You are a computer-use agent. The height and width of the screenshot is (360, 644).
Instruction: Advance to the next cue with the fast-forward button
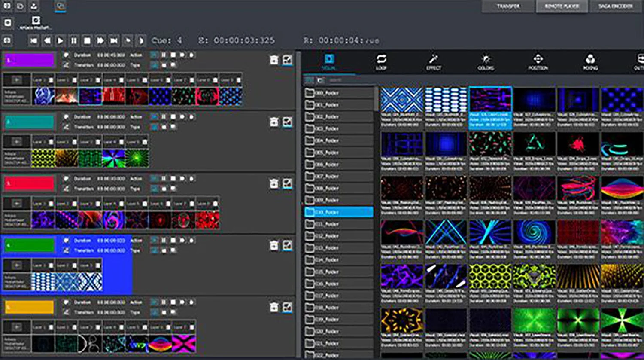coord(100,41)
